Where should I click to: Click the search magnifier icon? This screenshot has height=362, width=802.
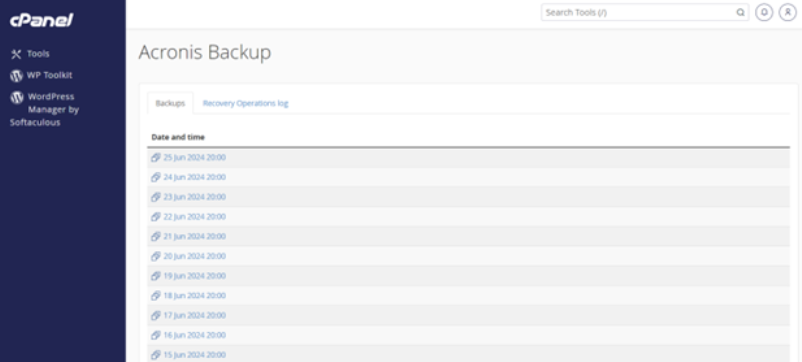tap(740, 12)
